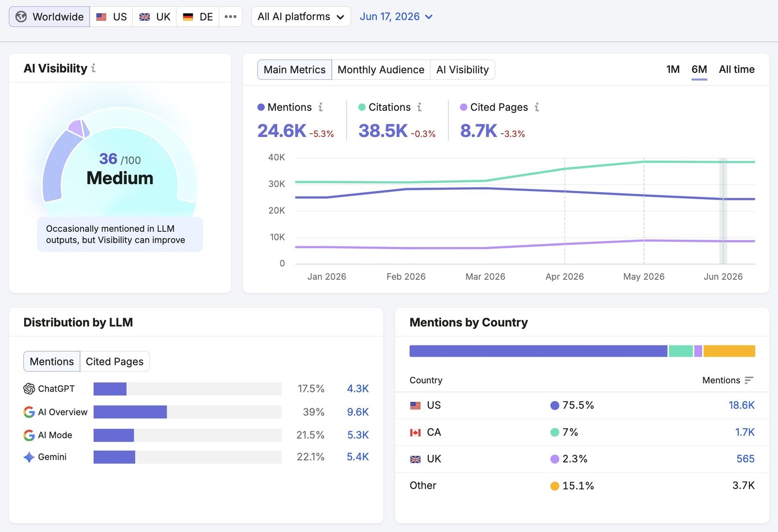This screenshot has height=532, width=778.
Task: Click the purple UK segment of country bar
Action: coord(698,351)
